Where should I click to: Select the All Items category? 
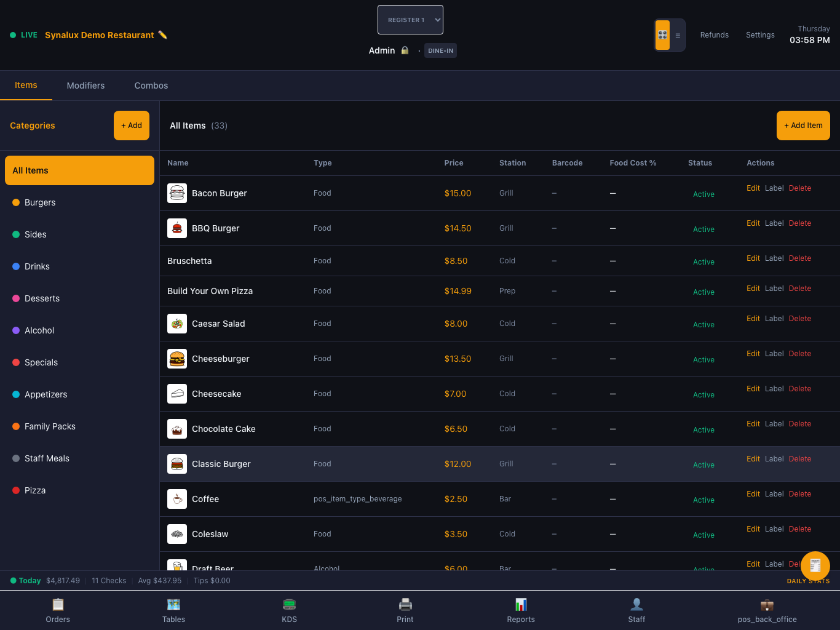[79, 170]
